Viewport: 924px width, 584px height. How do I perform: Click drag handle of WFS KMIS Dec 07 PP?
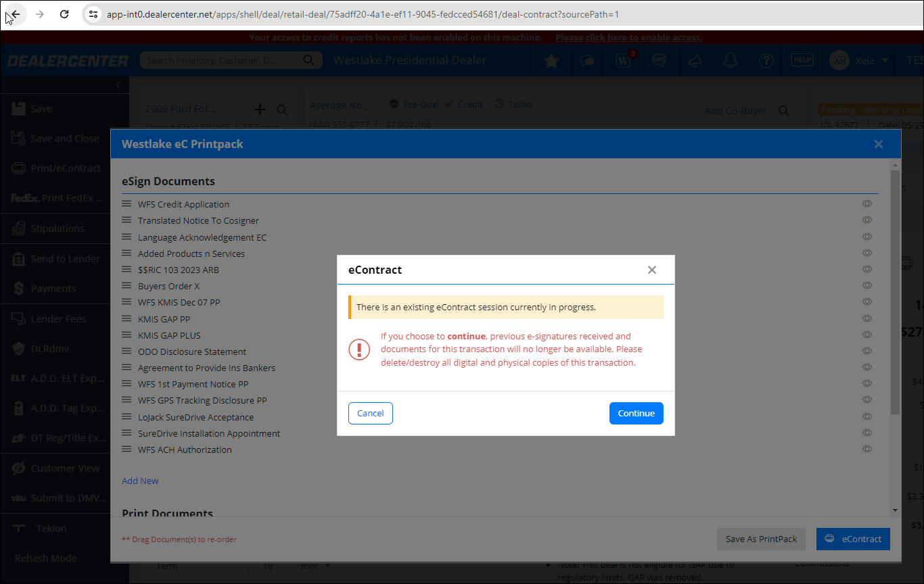tap(126, 301)
